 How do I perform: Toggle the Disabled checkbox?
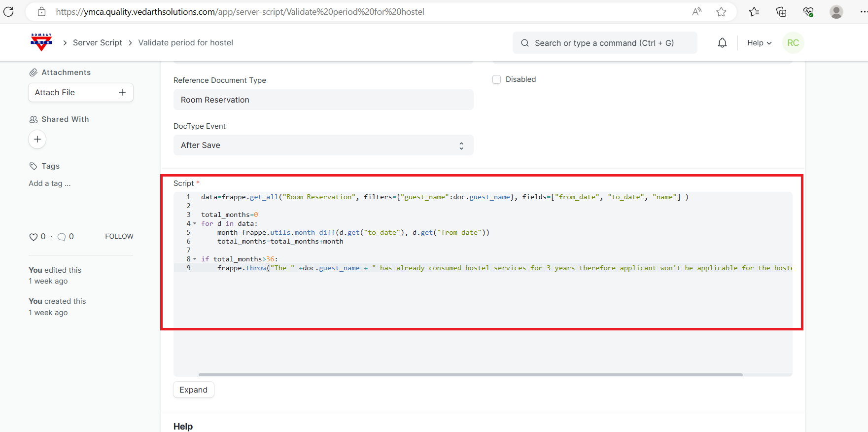coord(496,79)
